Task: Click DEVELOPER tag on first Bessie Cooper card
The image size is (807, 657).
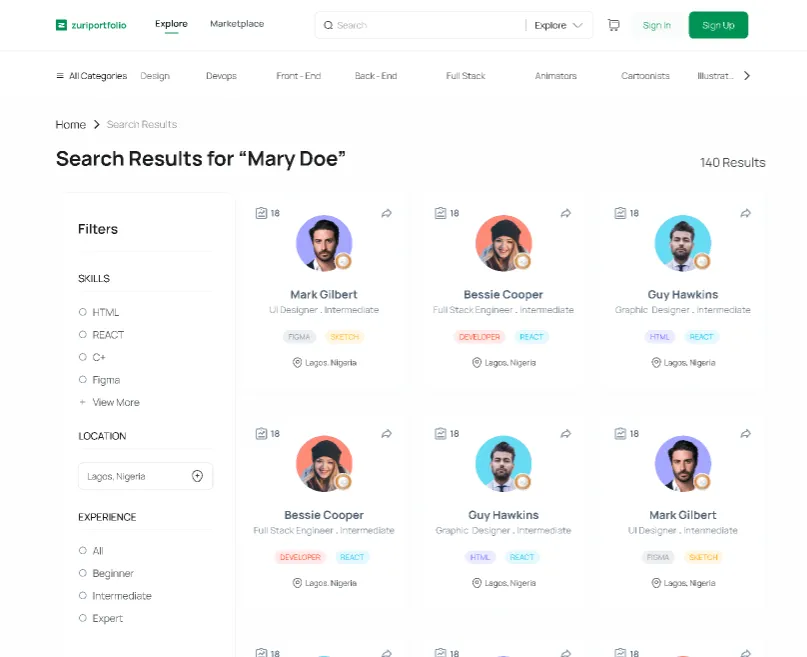Action: [479, 337]
